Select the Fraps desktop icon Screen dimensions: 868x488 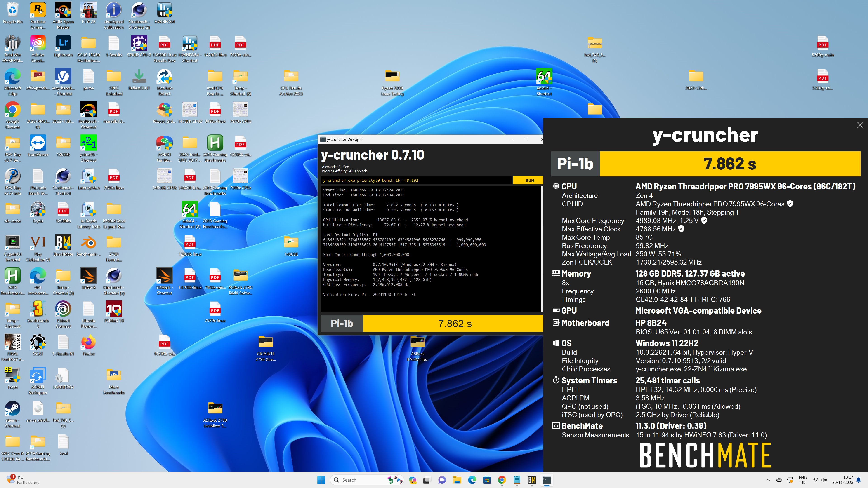(12, 379)
